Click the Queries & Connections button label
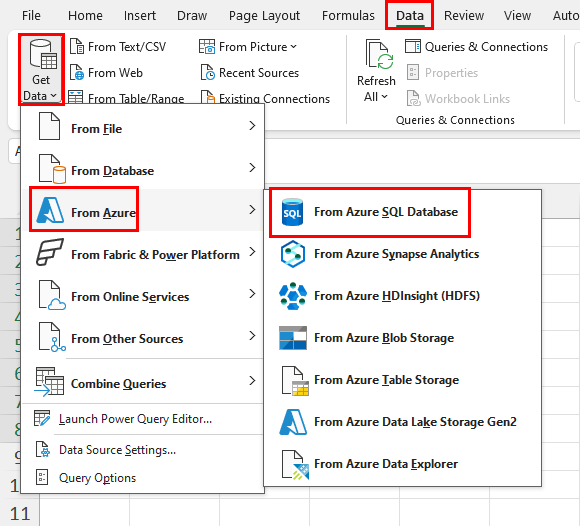The image size is (580, 526). click(x=486, y=47)
